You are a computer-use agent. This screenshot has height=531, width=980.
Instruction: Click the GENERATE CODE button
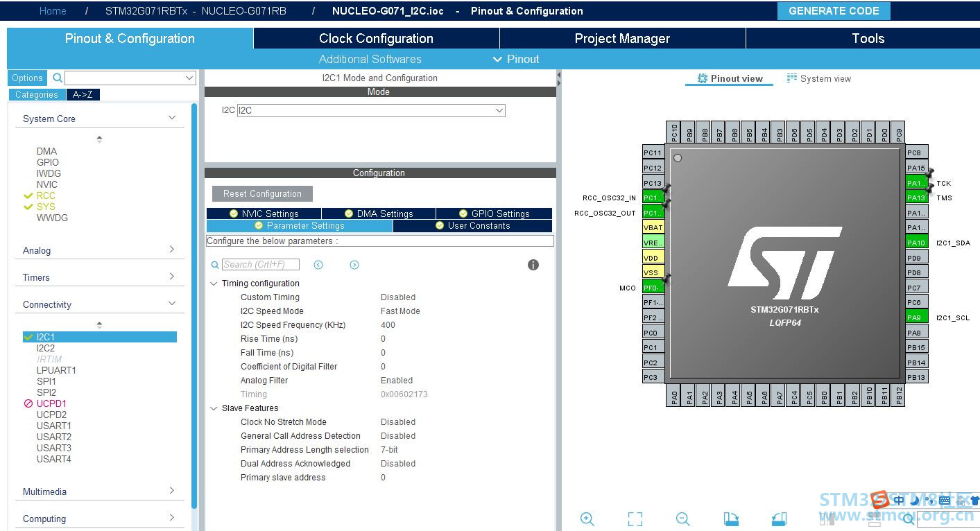tap(834, 11)
